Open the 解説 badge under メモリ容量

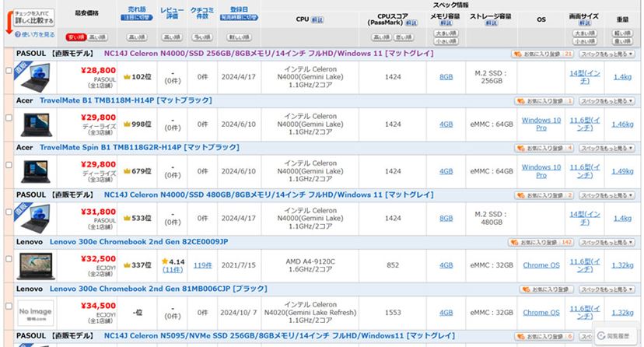coord(446,23)
